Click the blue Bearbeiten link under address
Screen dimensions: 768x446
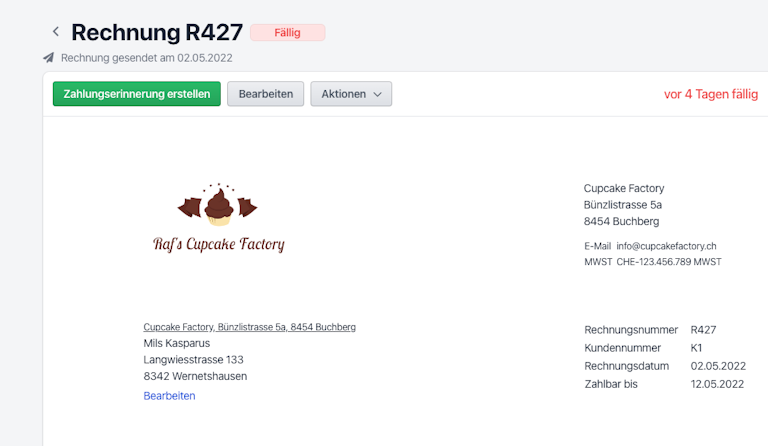click(x=169, y=396)
